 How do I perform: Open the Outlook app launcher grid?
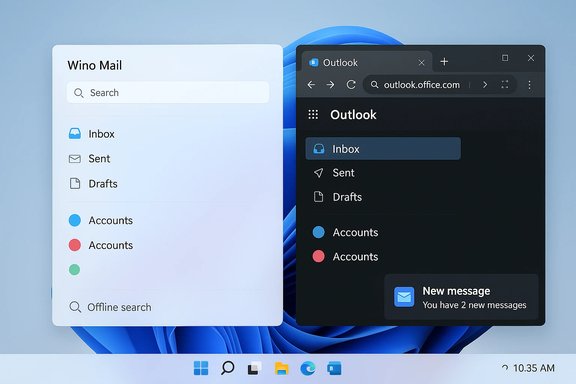click(x=313, y=115)
